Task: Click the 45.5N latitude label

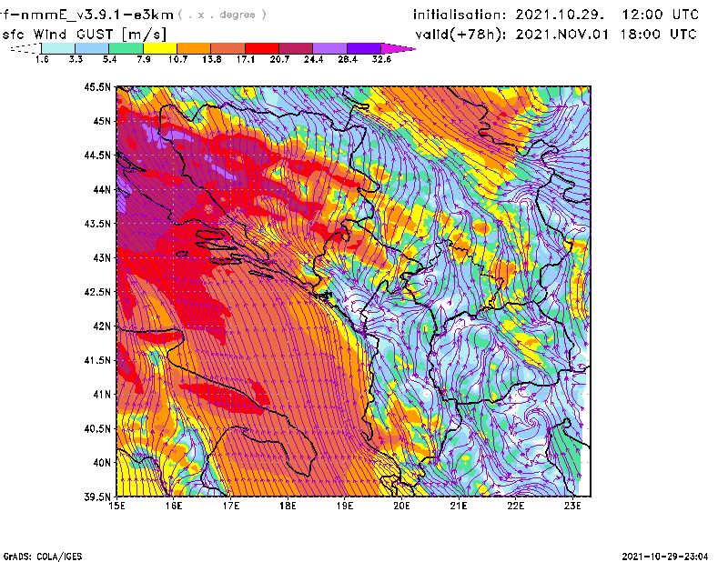Action: tap(97, 87)
